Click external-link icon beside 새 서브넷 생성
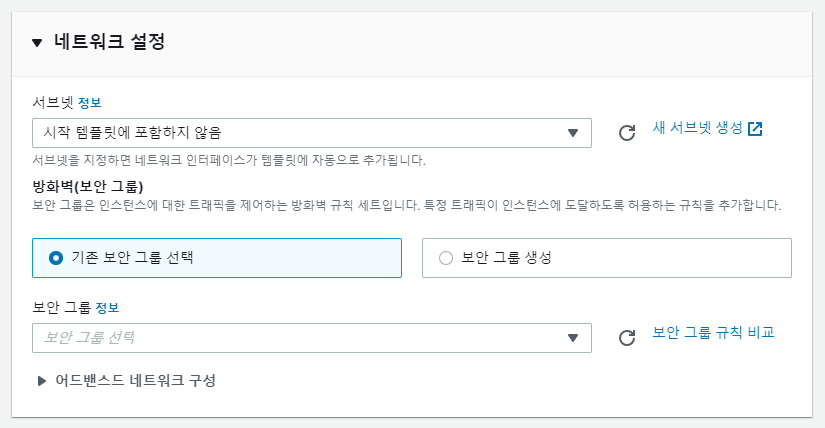The height and width of the screenshot is (428, 825). (755, 128)
